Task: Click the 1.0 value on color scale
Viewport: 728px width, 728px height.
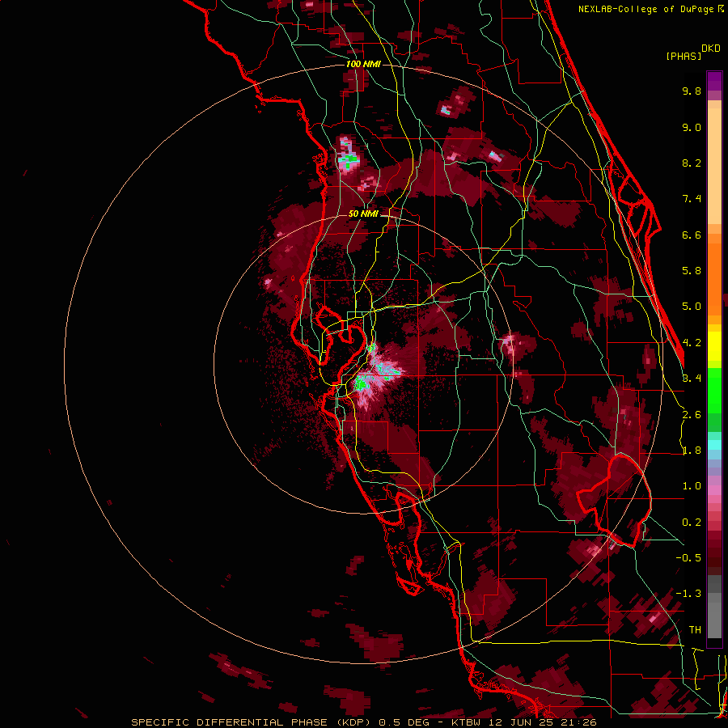Action: click(692, 486)
